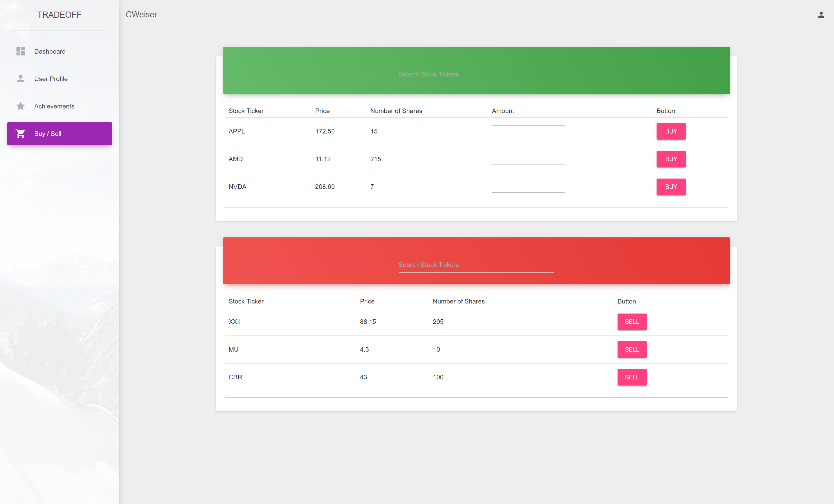Click the Dashboard grid icon
The height and width of the screenshot is (504, 834).
pos(21,51)
